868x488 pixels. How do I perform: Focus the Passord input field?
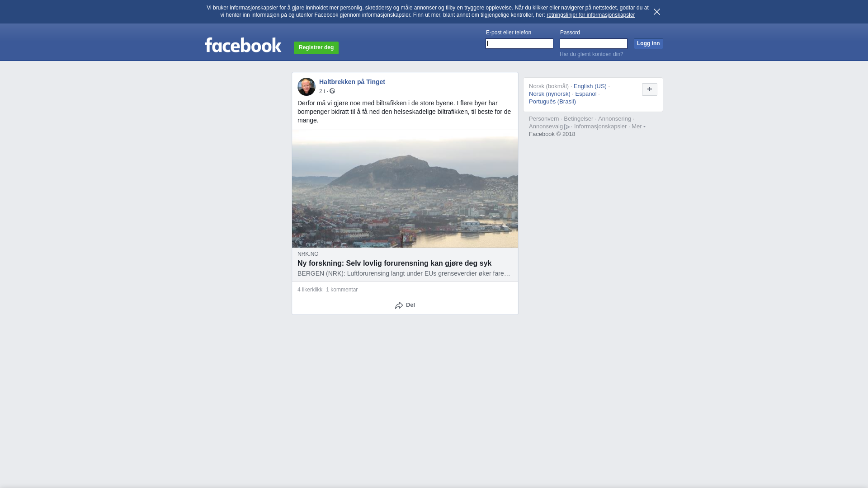tap(594, 43)
